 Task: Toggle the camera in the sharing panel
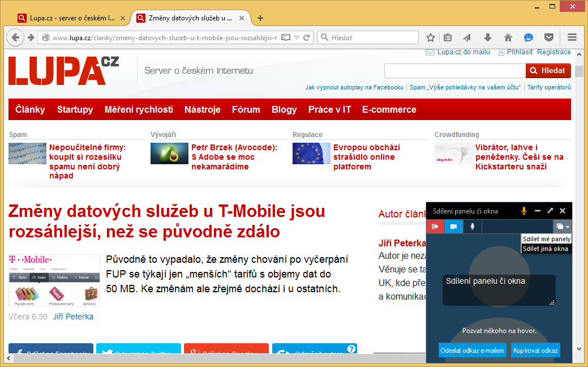[453, 227]
